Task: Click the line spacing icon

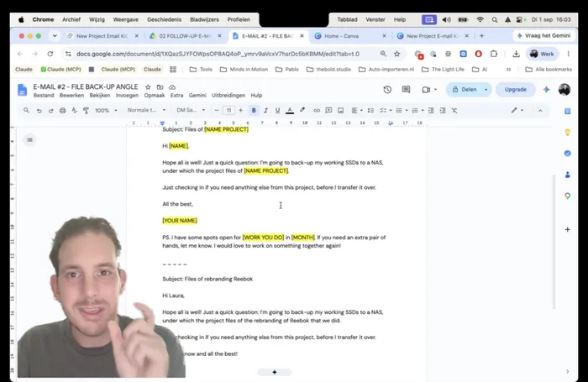Action: pos(370,111)
